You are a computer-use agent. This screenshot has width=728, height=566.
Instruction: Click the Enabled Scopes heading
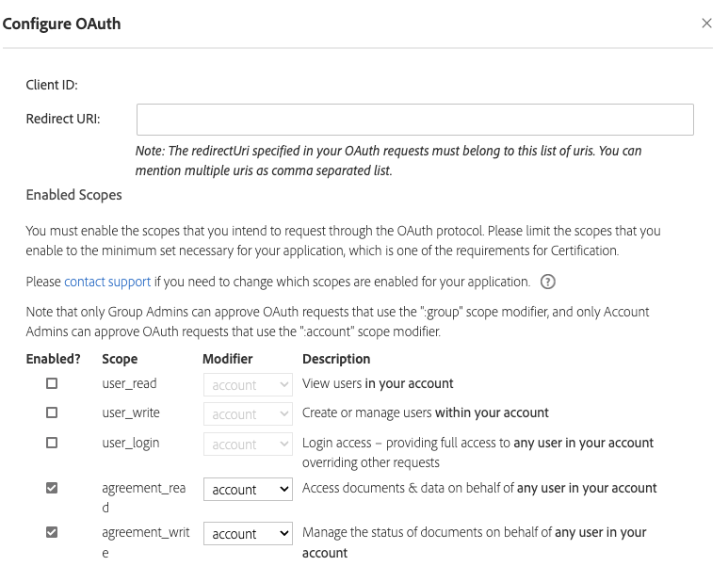(x=73, y=195)
